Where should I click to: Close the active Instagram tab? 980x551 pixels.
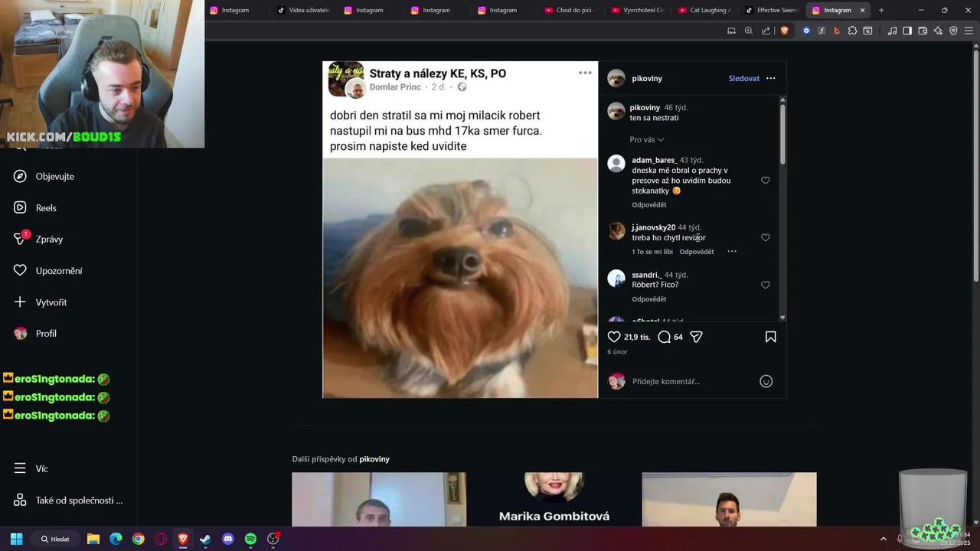[x=863, y=10]
